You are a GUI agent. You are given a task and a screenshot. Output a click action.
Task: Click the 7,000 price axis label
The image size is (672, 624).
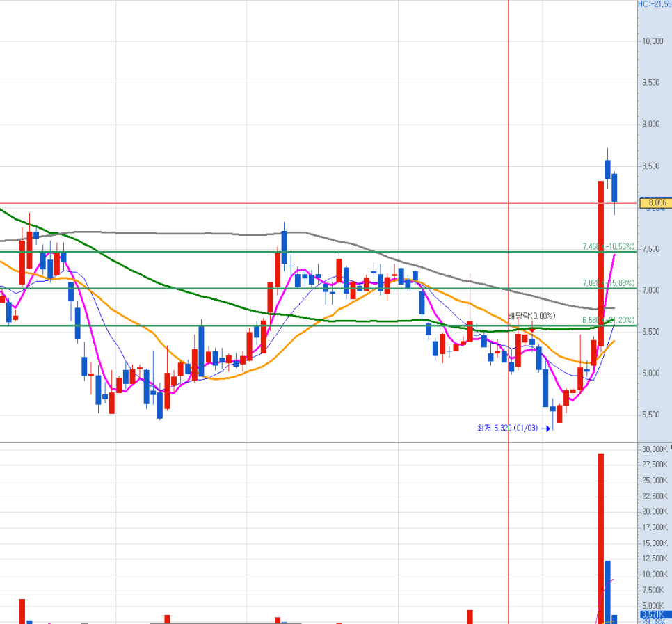point(651,291)
